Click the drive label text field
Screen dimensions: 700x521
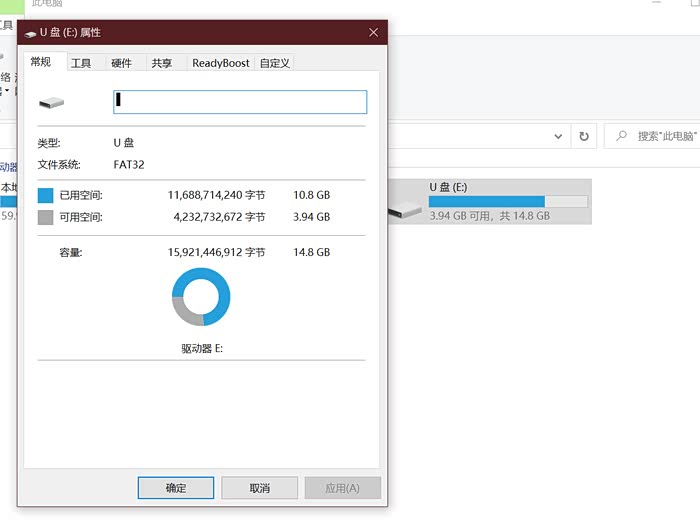[240, 102]
